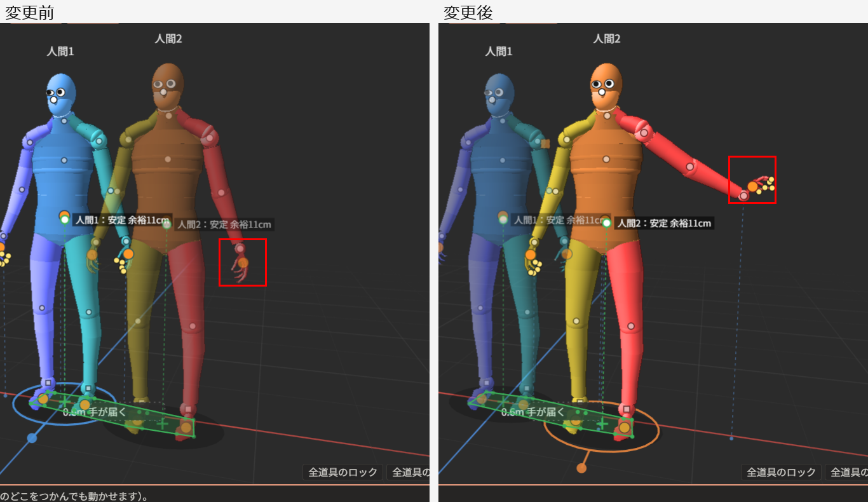Click 人間1:安定 余裕11cm label in 変更前 panel
Viewport: 868px width, 502px height.
click(122, 220)
